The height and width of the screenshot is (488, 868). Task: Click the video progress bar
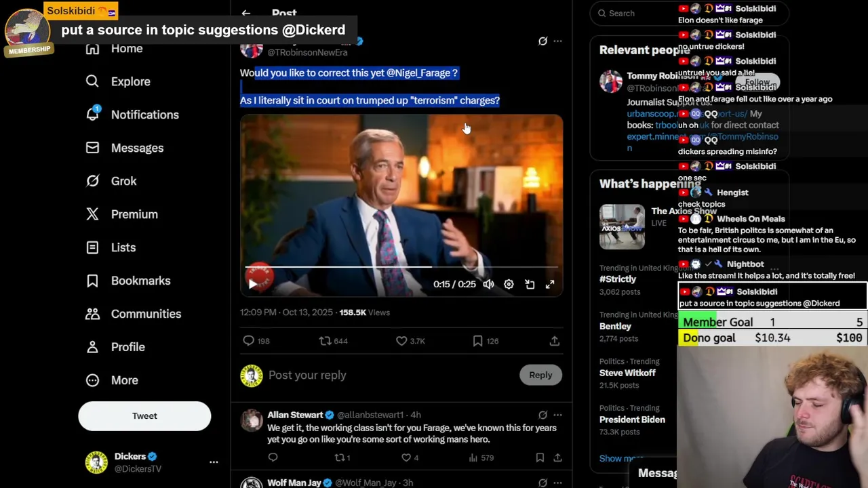[401, 267]
